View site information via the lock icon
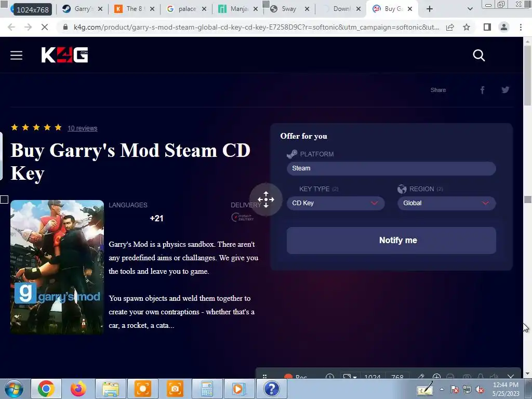The height and width of the screenshot is (399, 532). pyautogui.click(x=65, y=27)
